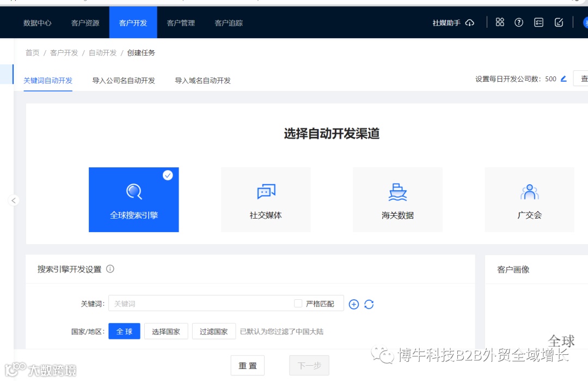The image size is (588, 381).
Task: Click the 搜索引擎开发设置 heading
Action: point(69,269)
